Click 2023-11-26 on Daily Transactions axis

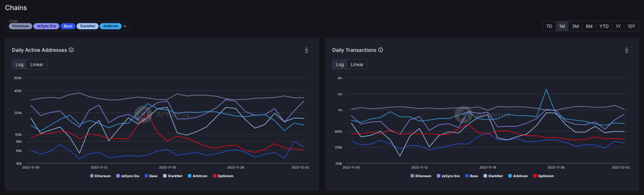click(x=556, y=167)
